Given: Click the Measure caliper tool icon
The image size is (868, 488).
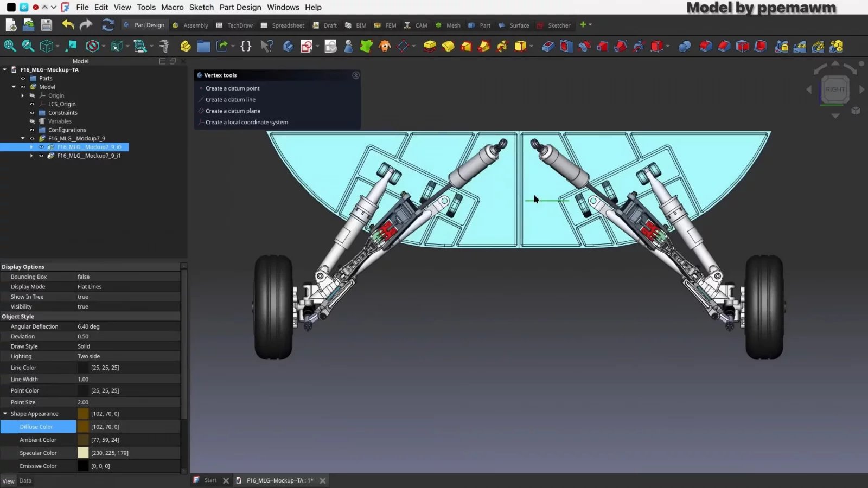Looking at the screenshot, I should tap(164, 46).
